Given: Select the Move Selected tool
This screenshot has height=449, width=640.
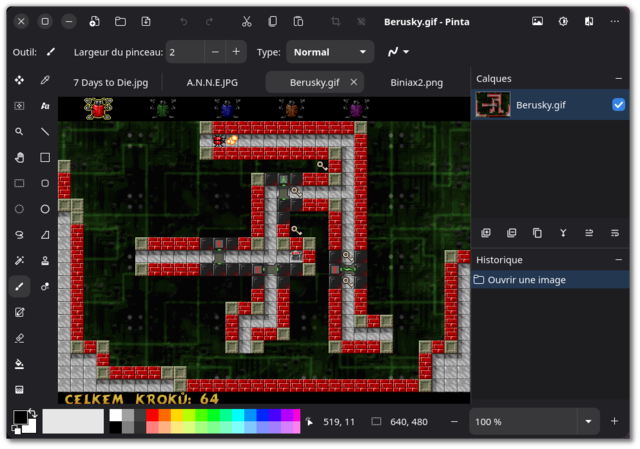Looking at the screenshot, I should [x=19, y=80].
